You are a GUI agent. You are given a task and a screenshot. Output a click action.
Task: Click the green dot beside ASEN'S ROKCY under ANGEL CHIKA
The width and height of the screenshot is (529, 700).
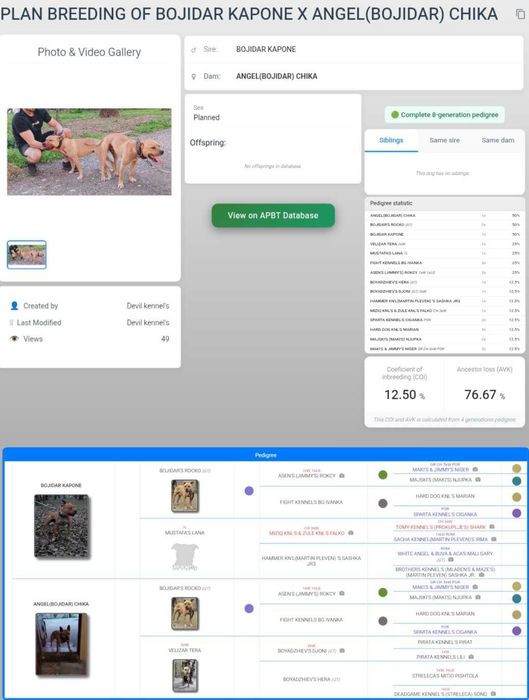click(x=383, y=592)
